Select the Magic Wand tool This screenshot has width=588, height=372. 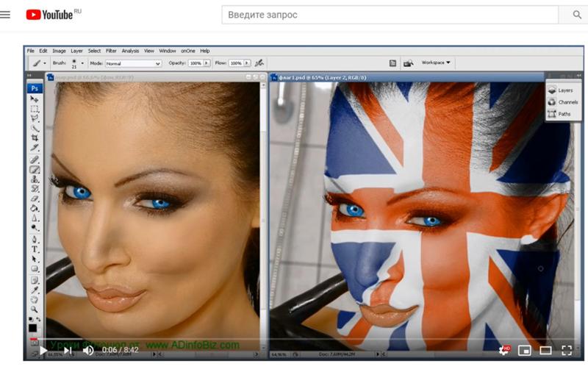pyautogui.click(x=35, y=128)
